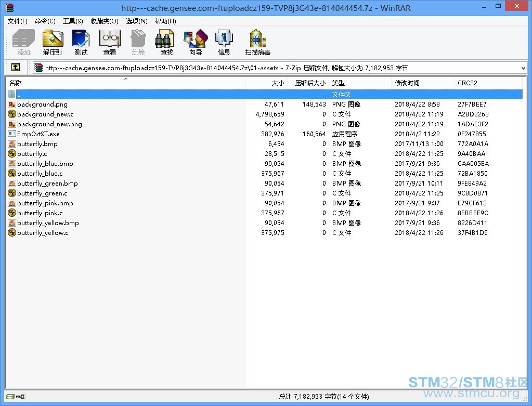Click the drive icon in status bar
The image size is (532, 406).
[x=10, y=396]
